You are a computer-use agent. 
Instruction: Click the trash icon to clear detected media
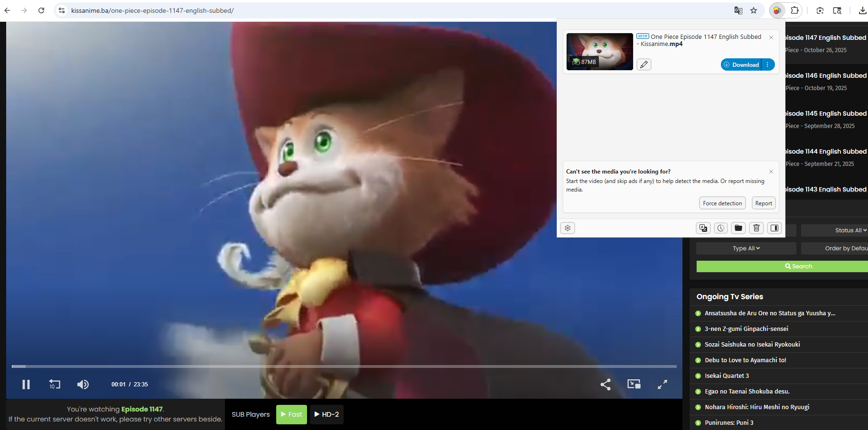coord(756,228)
